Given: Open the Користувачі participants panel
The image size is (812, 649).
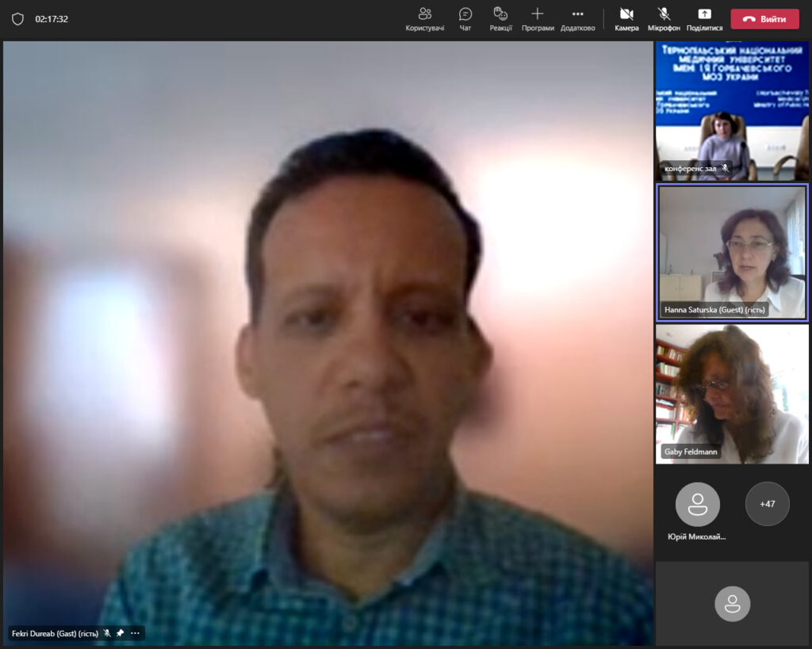Looking at the screenshot, I should pyautogui.click(x=424, y=19).
